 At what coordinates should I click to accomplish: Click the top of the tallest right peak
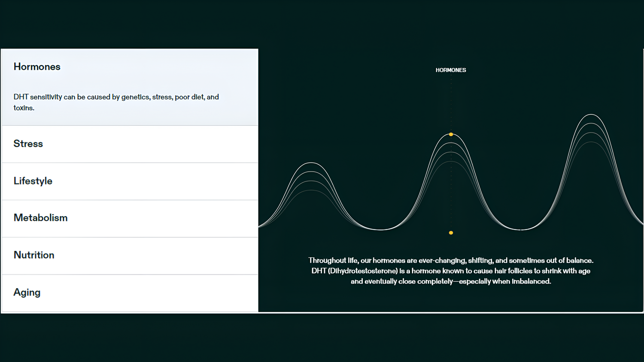pyautogui.click(x=591, y=115)
